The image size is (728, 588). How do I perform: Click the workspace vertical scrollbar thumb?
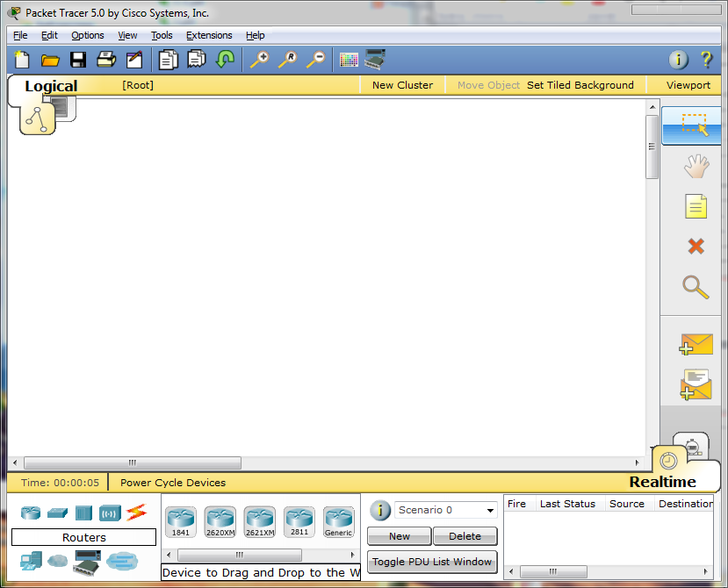tap(652, 147)
